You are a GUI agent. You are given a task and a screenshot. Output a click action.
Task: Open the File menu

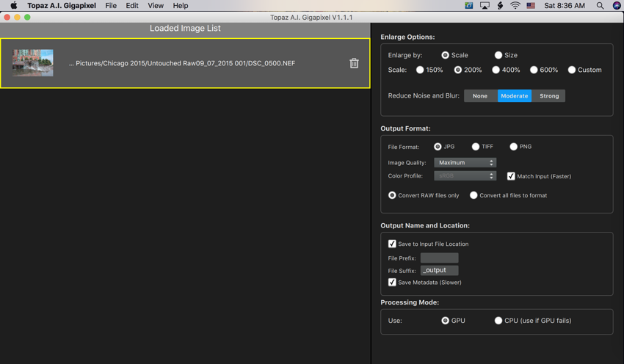point(111,6)
